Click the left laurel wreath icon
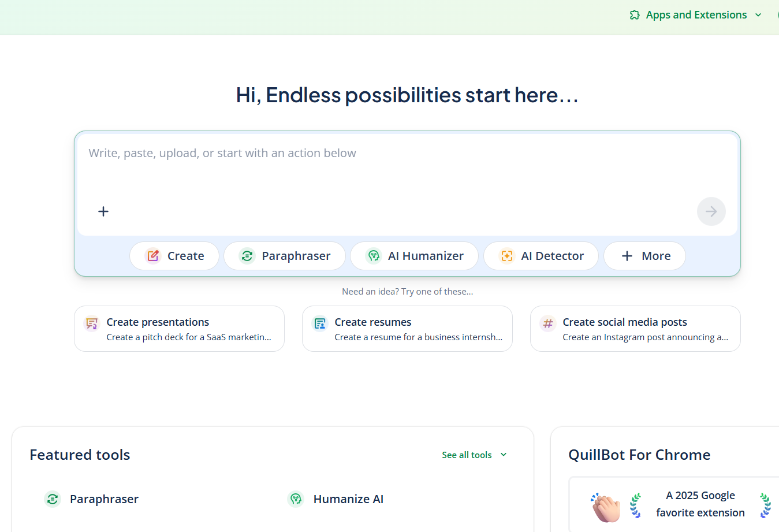Image resolution: width=779 pixels, height=532 pixels. point(636,505)
